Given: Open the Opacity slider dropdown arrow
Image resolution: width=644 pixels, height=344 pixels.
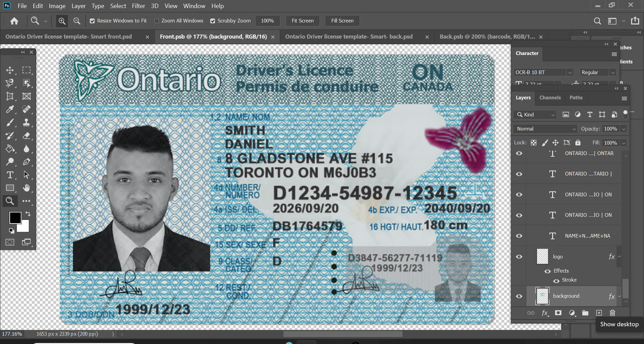Looking at the screenshot, I should point(623,129).
